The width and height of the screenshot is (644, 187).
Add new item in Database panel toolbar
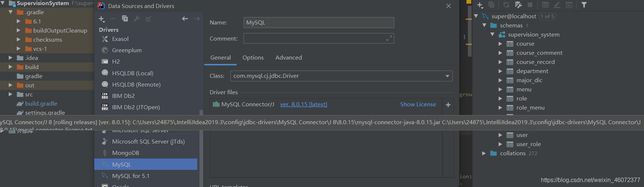pyautogui.click(x=480, y=5)
